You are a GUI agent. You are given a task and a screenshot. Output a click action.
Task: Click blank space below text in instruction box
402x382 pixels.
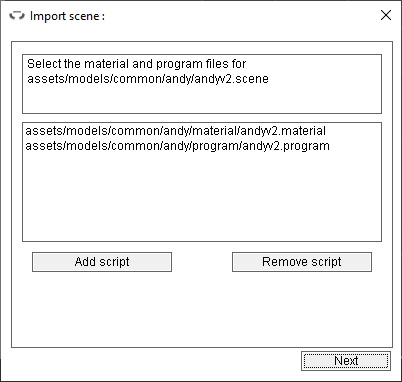(x=202, y=99)
